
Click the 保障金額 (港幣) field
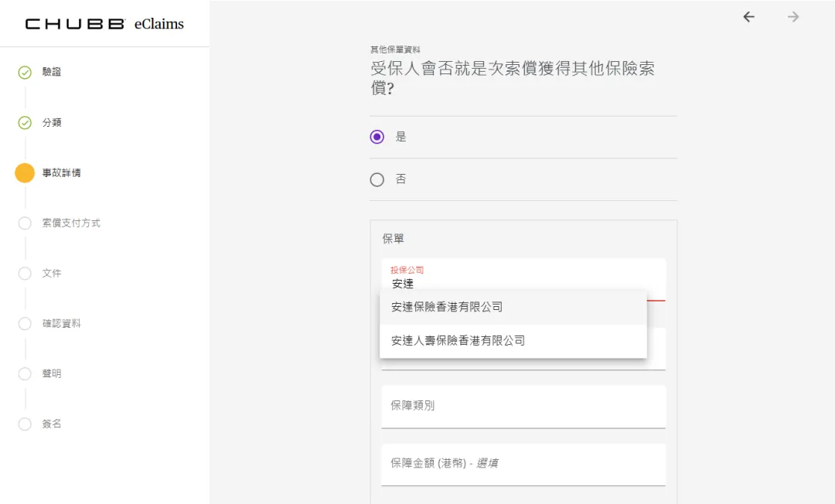click(x=523, y=464)
